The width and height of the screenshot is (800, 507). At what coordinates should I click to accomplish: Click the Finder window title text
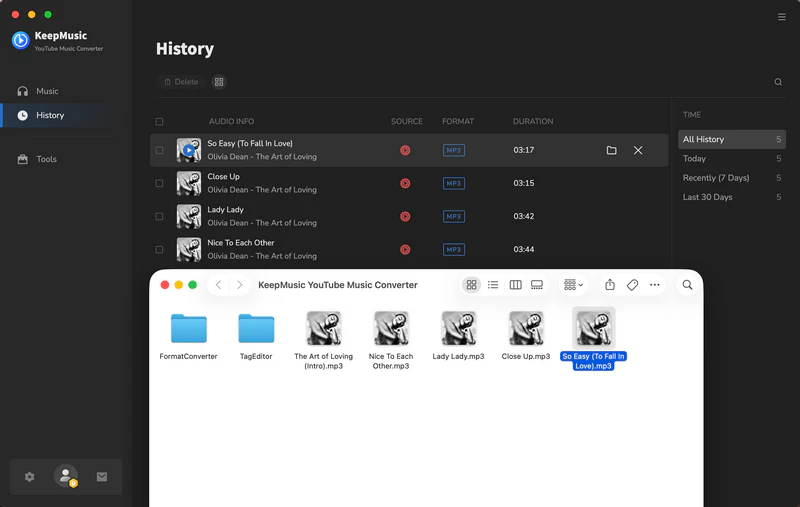click(338, 285)
